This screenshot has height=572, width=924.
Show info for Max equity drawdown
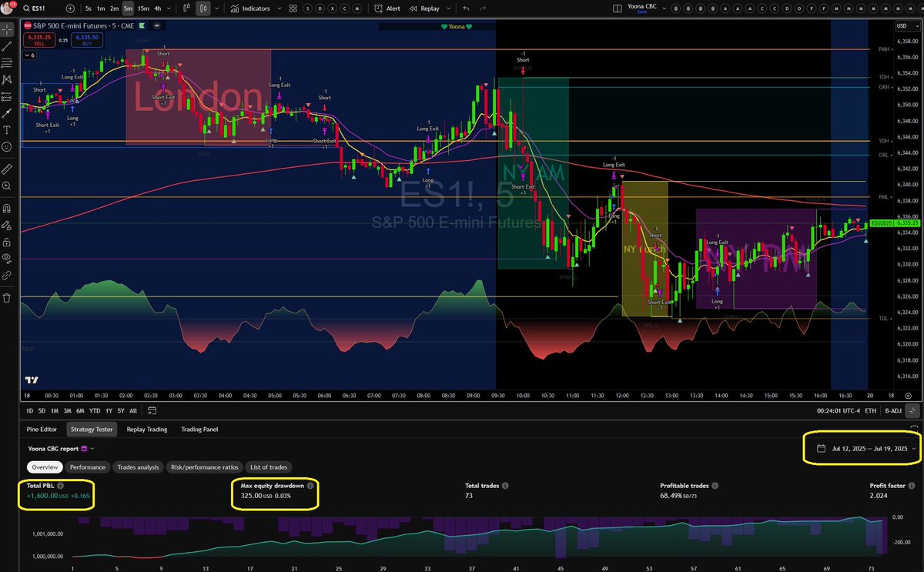[x=310, y=486]
